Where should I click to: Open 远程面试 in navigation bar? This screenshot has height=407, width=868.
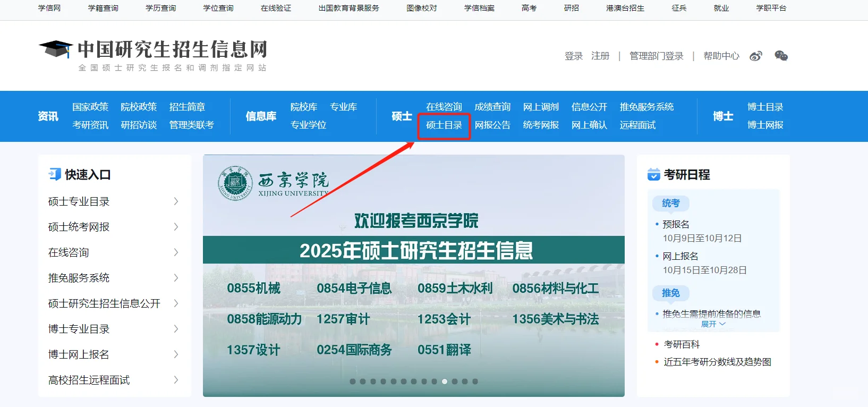(637, 125)
